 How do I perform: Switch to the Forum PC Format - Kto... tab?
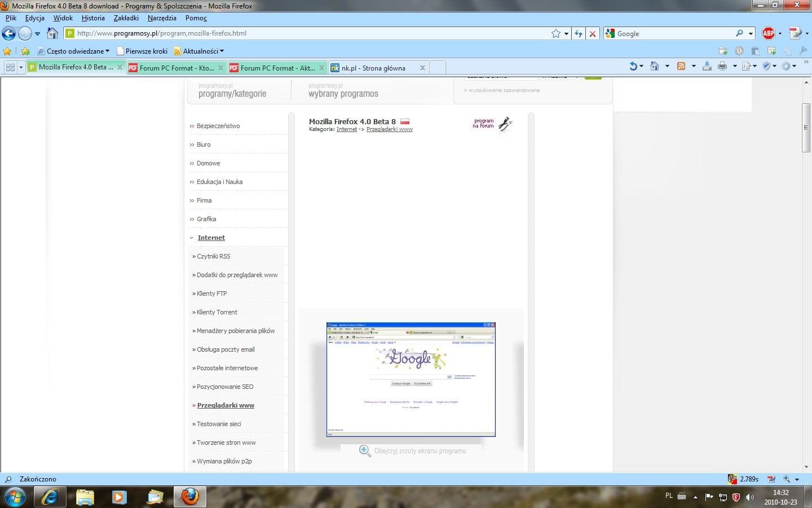coord(176,68)
